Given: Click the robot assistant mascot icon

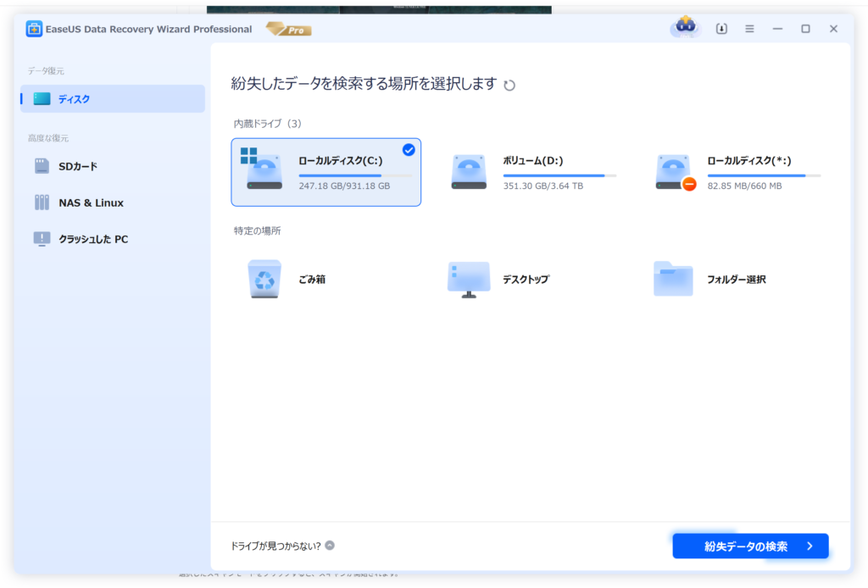Looking at the screenshot, I should tap(685, 27).
